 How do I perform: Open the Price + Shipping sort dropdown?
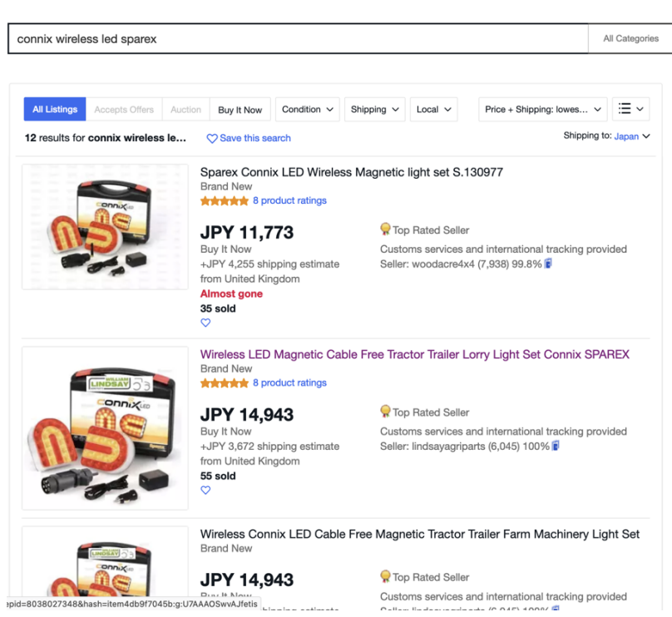tap(543, 109)
